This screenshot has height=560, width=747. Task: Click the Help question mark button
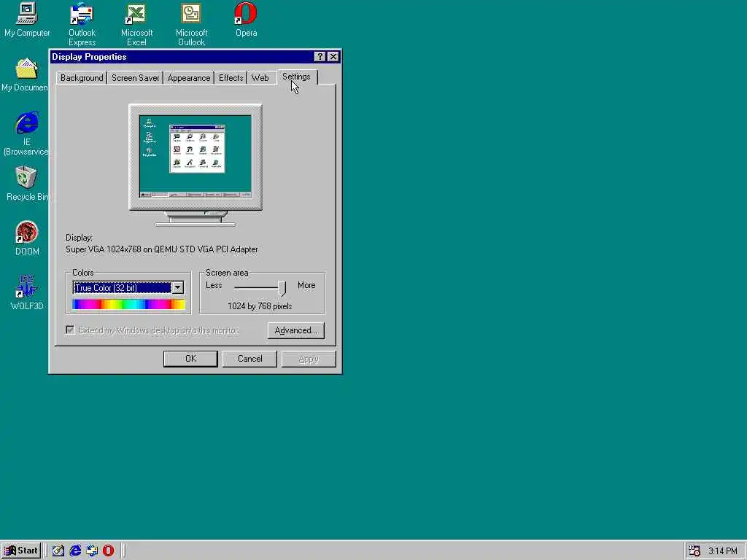pos(320,57)
